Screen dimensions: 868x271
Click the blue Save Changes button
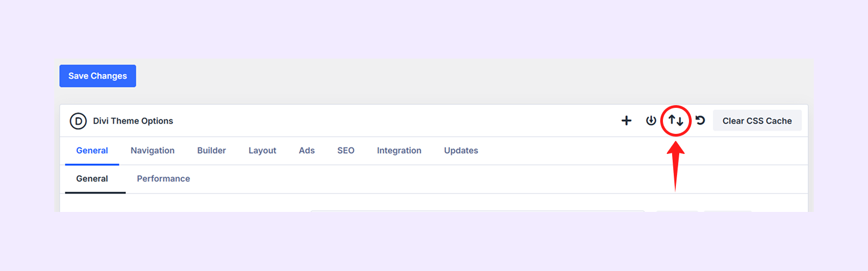[x=98, y=76]
